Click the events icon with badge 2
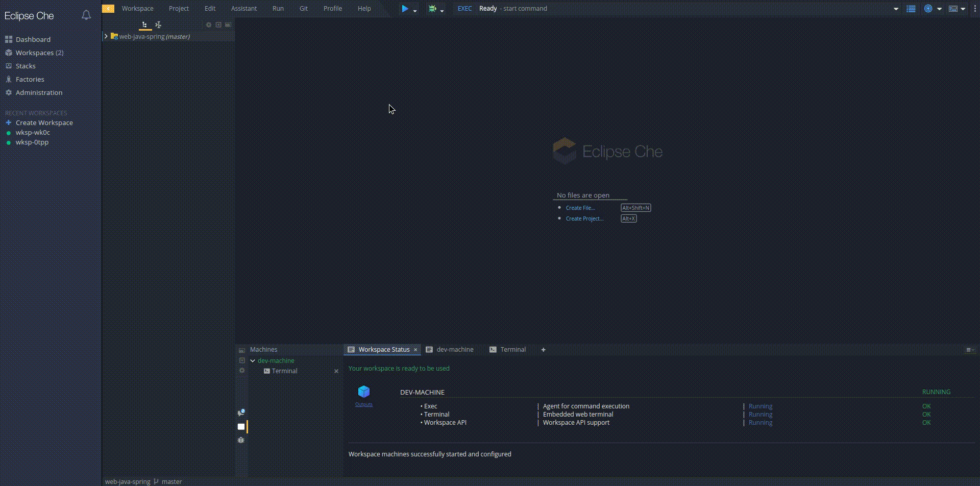The image size is (980, 486). coord(241,412)
